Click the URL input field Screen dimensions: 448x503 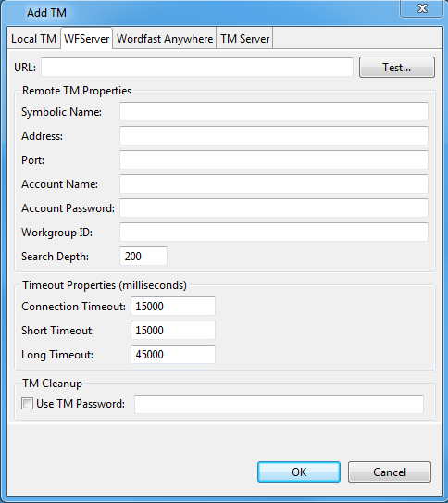pos(197,68)
